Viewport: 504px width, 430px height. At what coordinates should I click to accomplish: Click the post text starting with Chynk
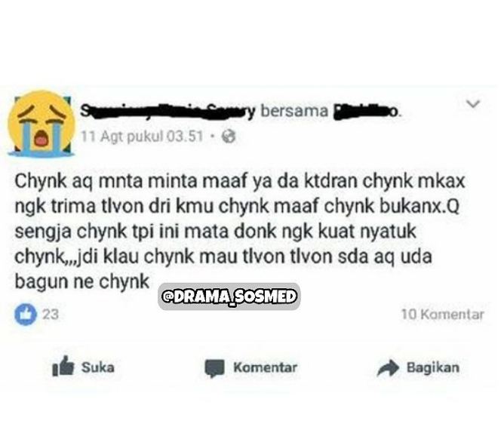tap(239, 231)
